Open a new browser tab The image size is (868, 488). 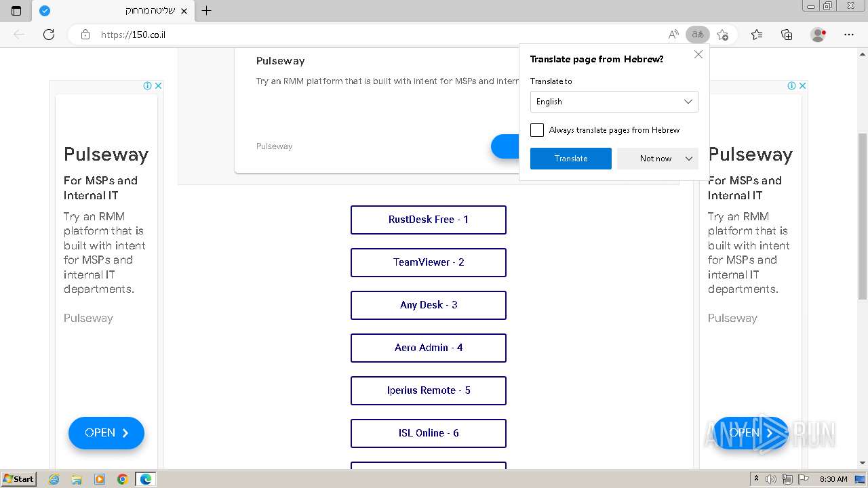pos(207,11)
